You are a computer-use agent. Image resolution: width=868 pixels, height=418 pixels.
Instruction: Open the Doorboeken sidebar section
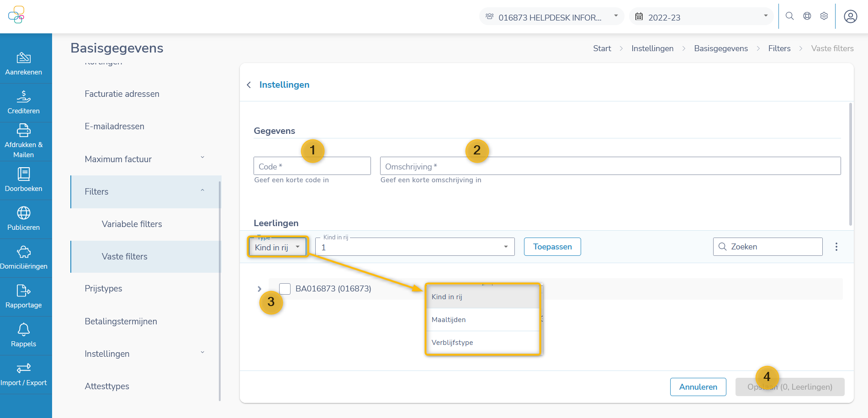point(24,180)
